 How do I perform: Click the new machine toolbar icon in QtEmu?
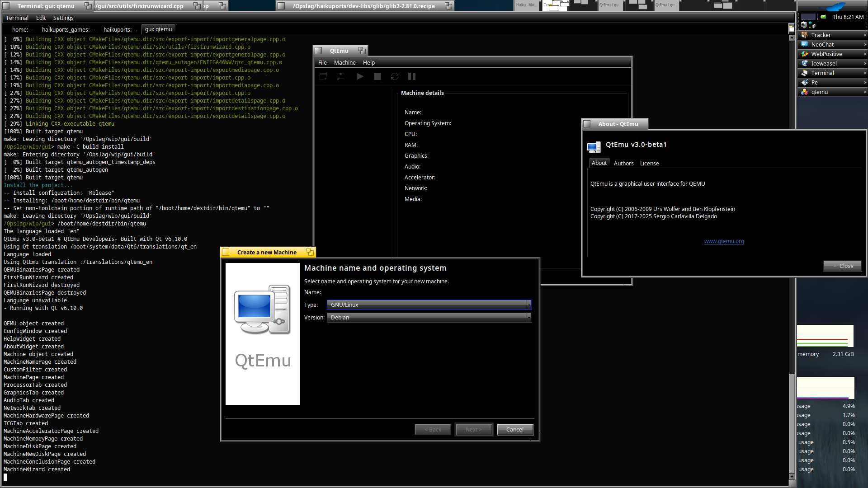point(323,76)
